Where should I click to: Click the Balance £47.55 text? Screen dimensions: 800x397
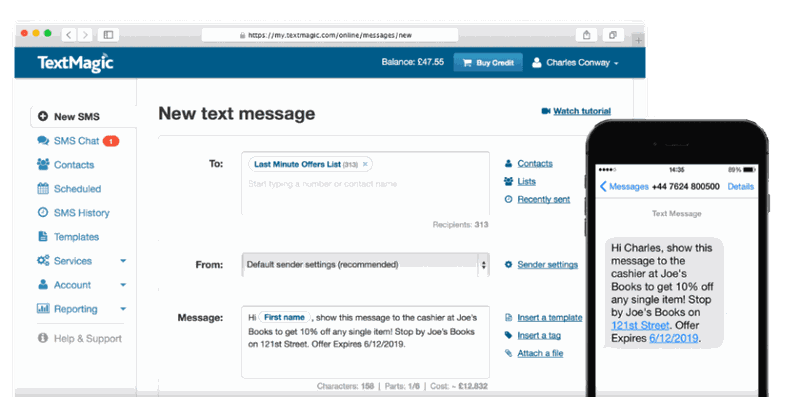413,62
